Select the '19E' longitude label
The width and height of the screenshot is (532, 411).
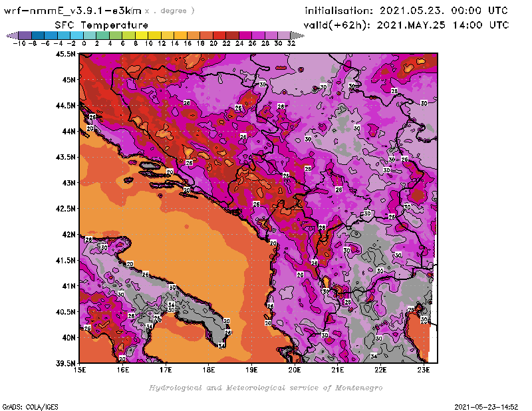251,370
